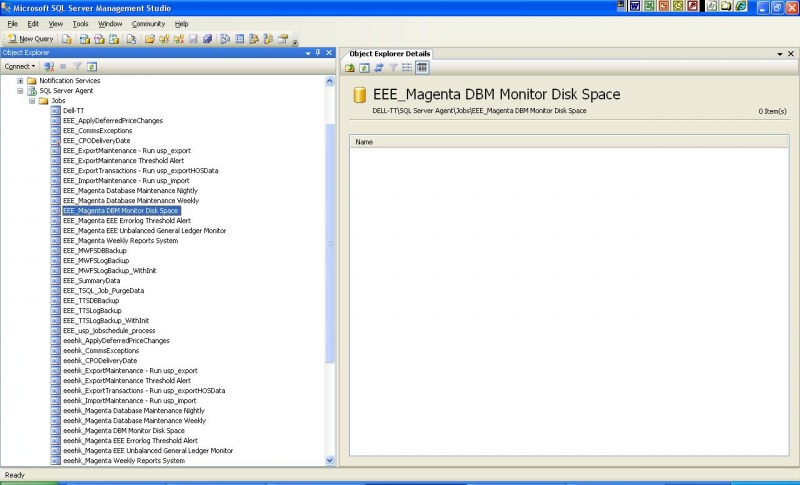The height and width of the screenshot is (485, 800).
Task: Select EEE_Magenta DBM Monitor Disk Space job
Action: 121,211
